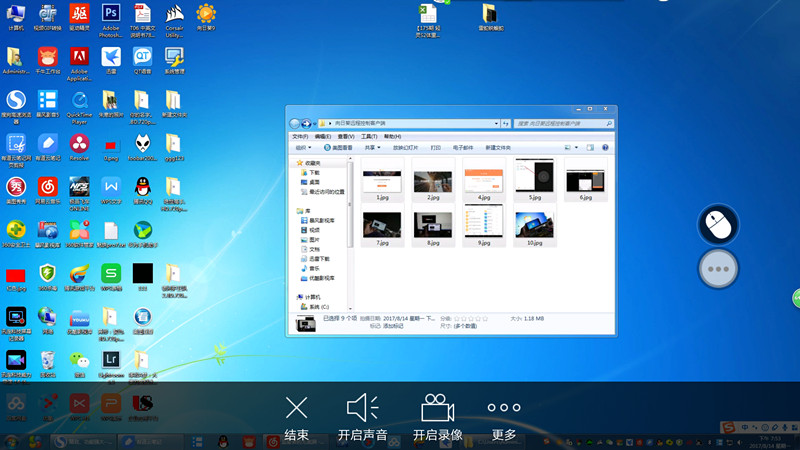Open the floating three-dots round button
The height and width of the screenshot is (450, 800).
pos(717,268)
